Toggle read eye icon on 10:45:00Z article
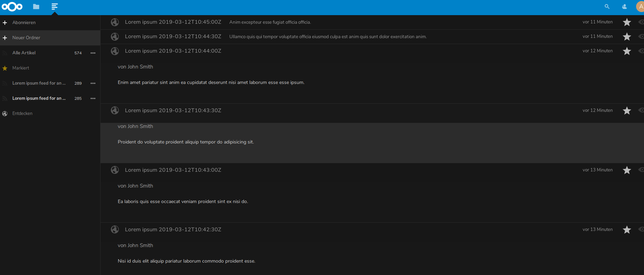Image resolution: width=644 pixels, height=275 pixels. tap(641, 22)
